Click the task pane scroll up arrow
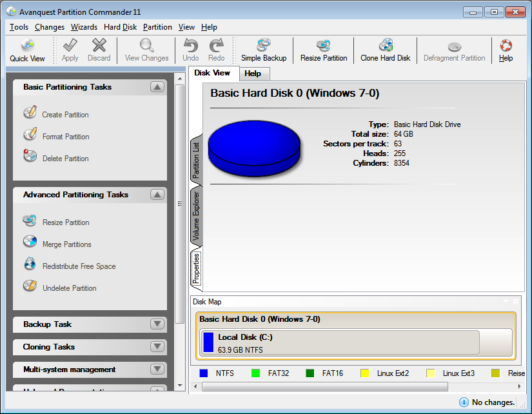 pyautogui.click(x=180, y=79)
